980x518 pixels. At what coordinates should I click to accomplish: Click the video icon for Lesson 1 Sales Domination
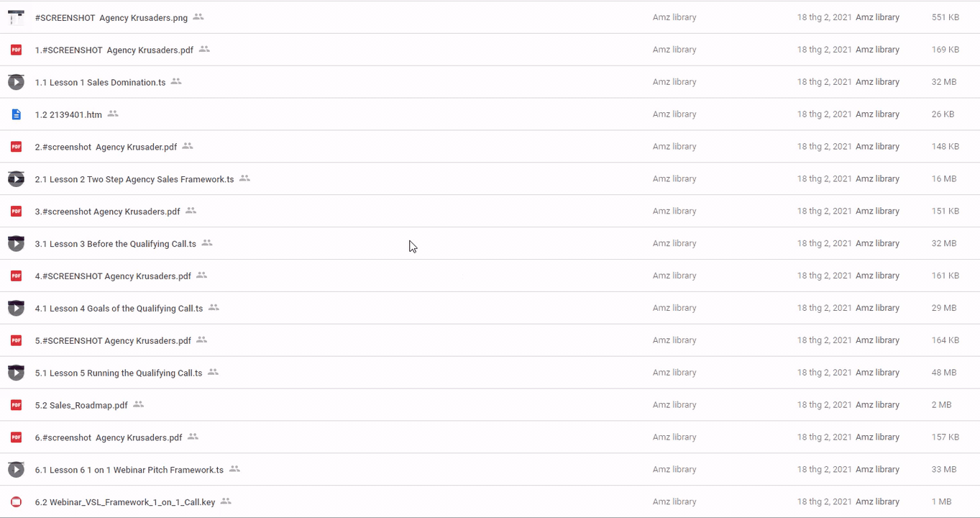pyautogui.click(x=16, y=82)
